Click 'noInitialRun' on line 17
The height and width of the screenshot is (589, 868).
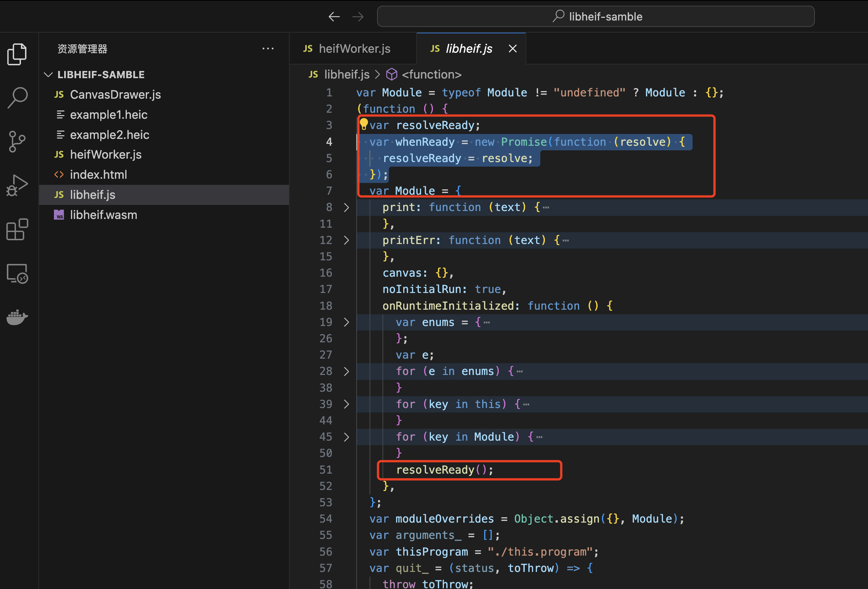coord(422,289)
